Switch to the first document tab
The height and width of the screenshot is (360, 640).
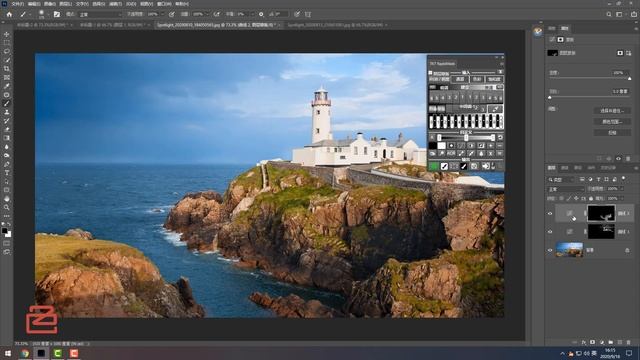42,25
